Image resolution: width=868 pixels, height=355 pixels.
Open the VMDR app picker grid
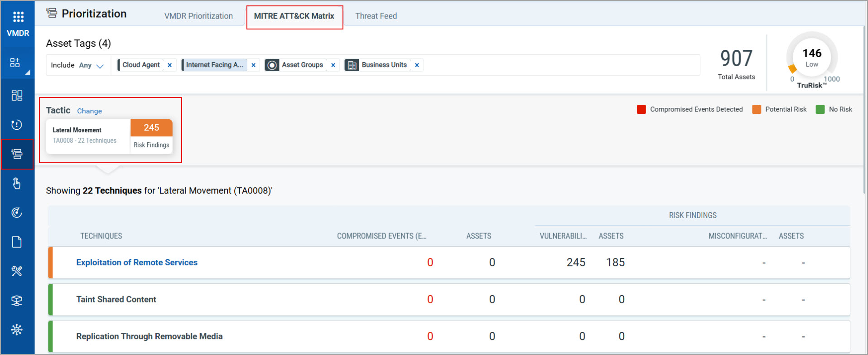[x=18, y=17]
